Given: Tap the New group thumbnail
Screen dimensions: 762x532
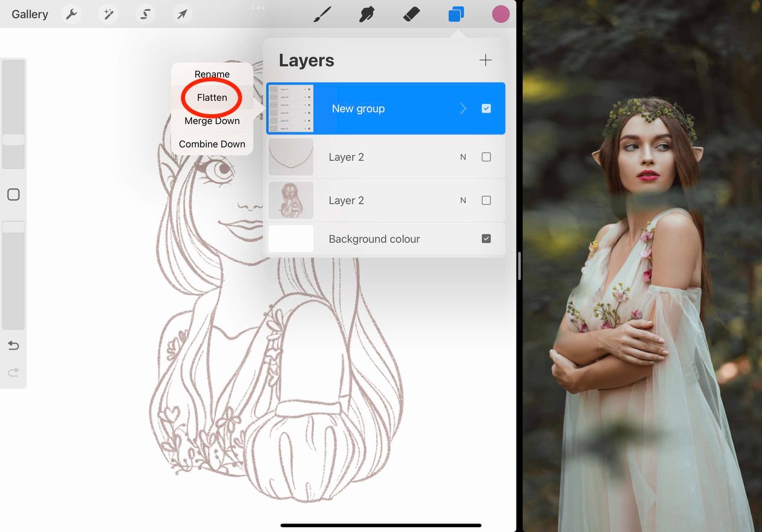Looking at the screenshot, I should [291, 108].
